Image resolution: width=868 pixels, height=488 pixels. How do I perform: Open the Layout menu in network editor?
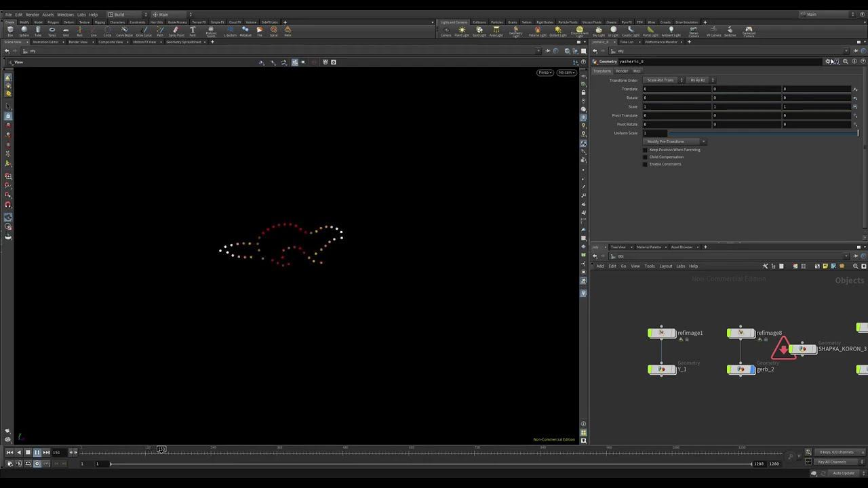[x=665, y=266]
